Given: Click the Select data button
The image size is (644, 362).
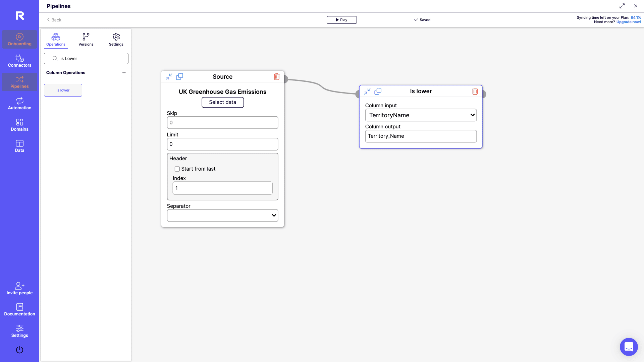Looking at the screenshot, I should pyautogui.click(x=222, y=102).
